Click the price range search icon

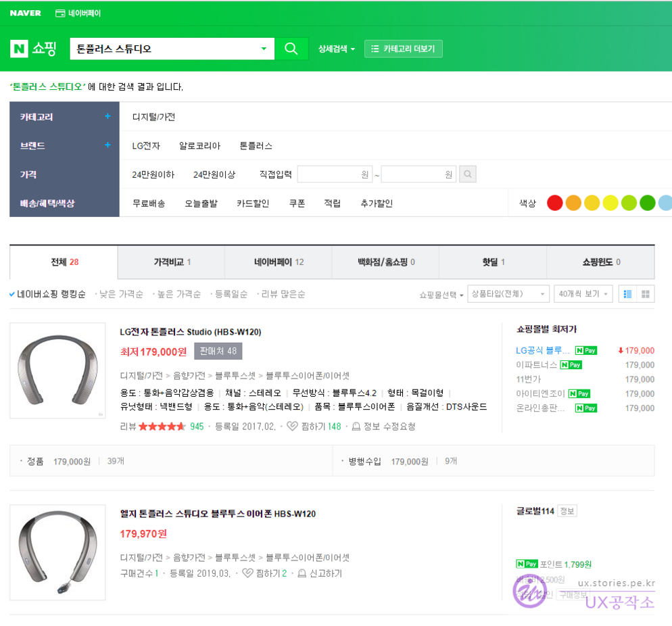pyautogui.click(x=467, y=174)
